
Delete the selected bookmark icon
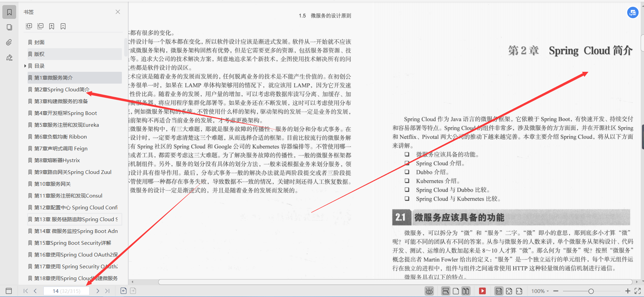63,26
